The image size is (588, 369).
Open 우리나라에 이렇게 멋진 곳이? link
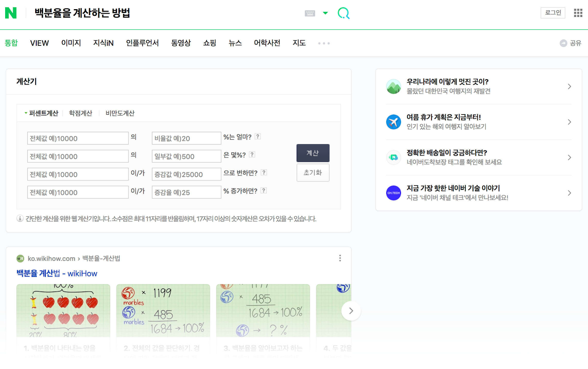(447, 82)
